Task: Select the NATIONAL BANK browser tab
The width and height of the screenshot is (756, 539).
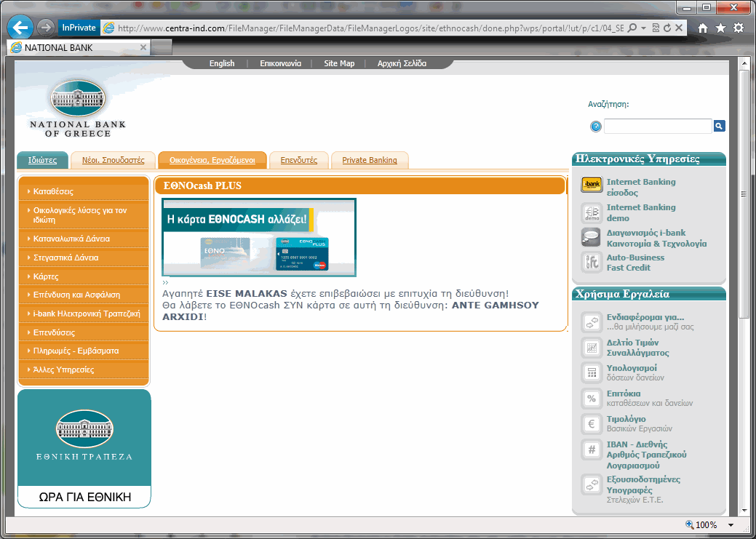Action: (x=79, y=47)
